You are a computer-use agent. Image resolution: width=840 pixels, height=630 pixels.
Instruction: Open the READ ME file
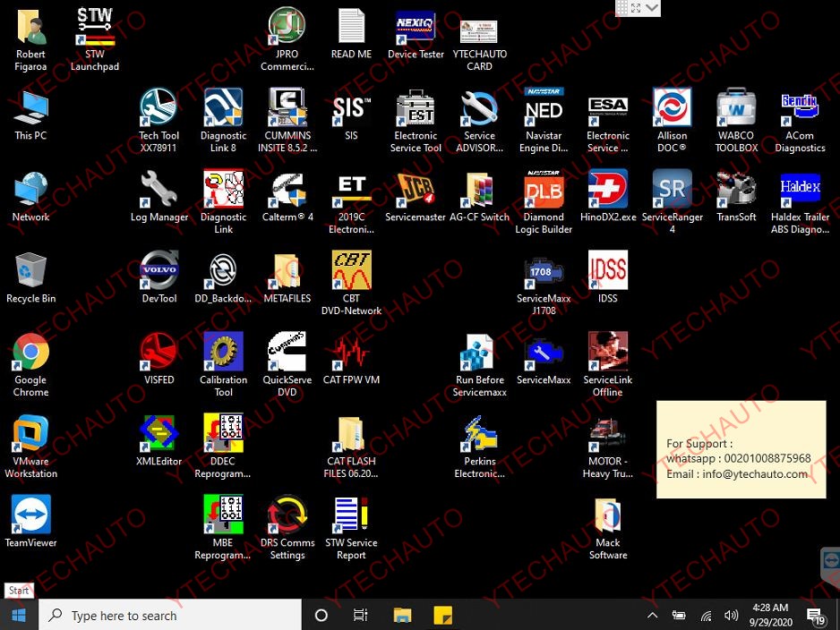point(351,33)
